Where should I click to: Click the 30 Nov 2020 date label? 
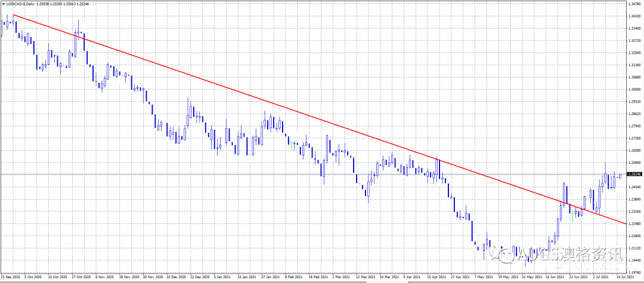tap(152, 278)
